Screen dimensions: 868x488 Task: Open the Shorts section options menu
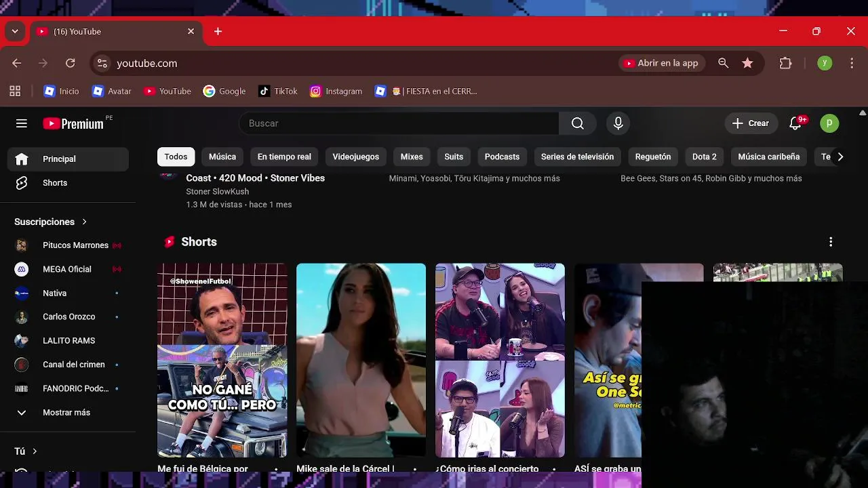tap(831, 242)
